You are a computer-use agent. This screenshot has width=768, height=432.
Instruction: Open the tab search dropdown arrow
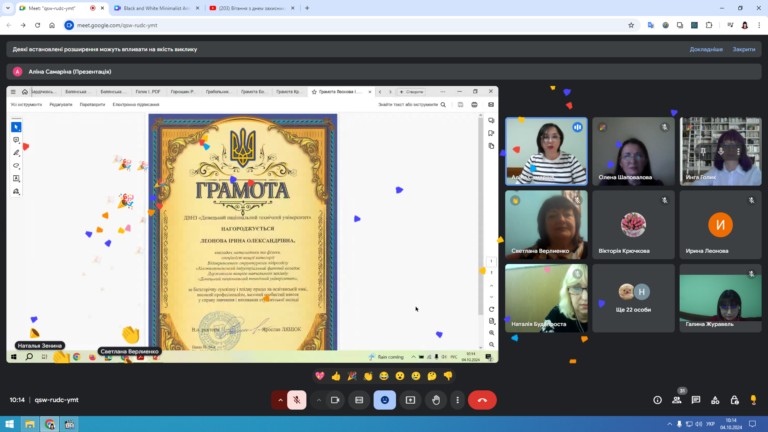click(x=8, y=8)
